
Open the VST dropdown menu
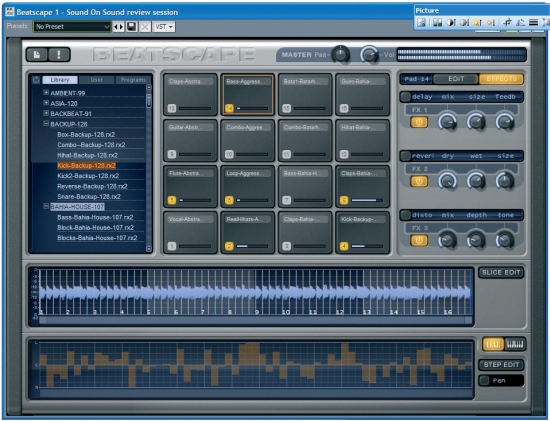164,27
